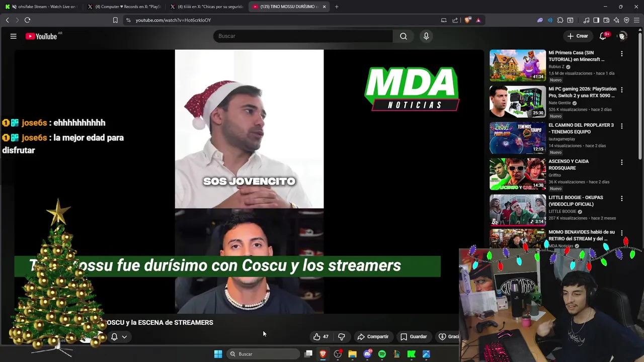Open Windows Start menu
Viewport: 644px width, 362px height.
pyautogui.click(x=218, y=354)
